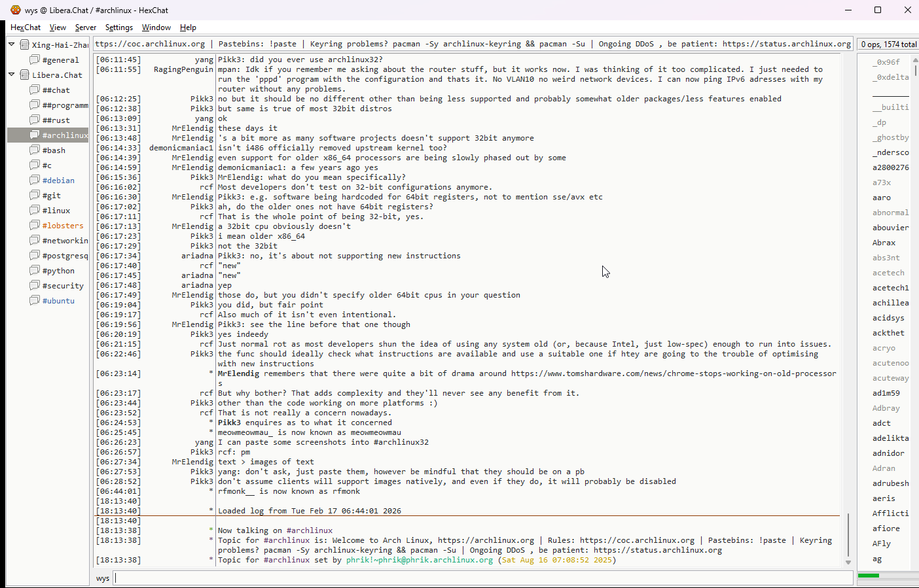
Task: Switch to the #ubuntu channel
Action: pos(58,301)
